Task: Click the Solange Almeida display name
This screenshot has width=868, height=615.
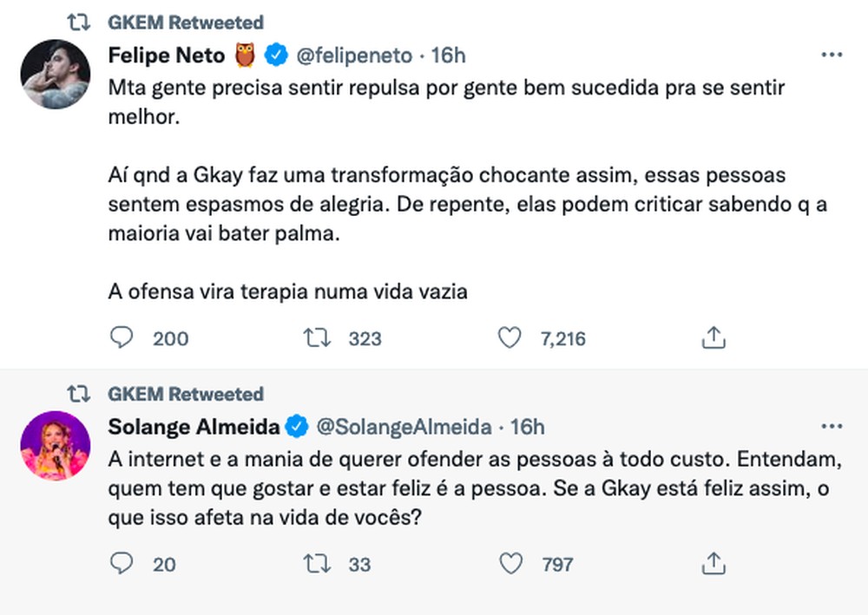Action: [x=194, y=427]
